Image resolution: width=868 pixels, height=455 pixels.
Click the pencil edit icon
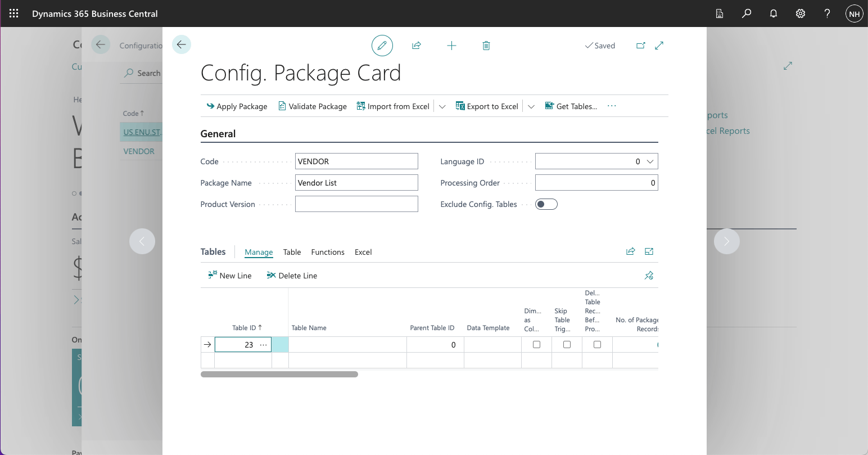point(382,46)
